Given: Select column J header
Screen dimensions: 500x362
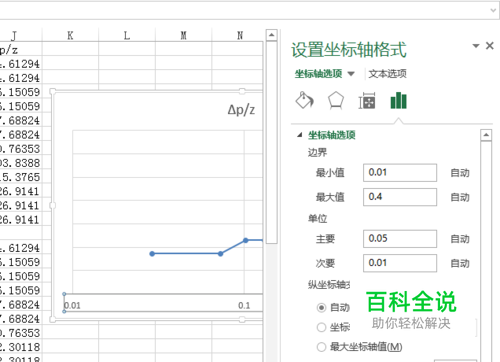Looking at the screenshot, I should click(x=21, y=35).
